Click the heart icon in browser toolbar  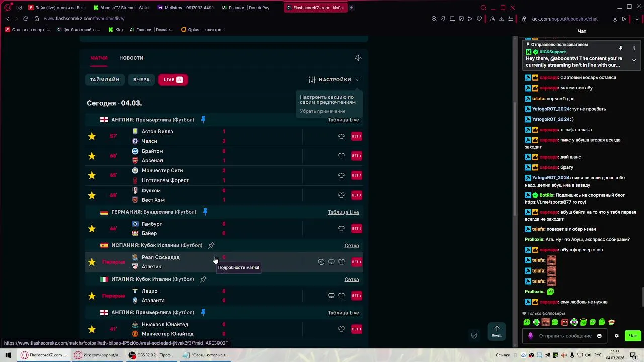tap(479, 19)
